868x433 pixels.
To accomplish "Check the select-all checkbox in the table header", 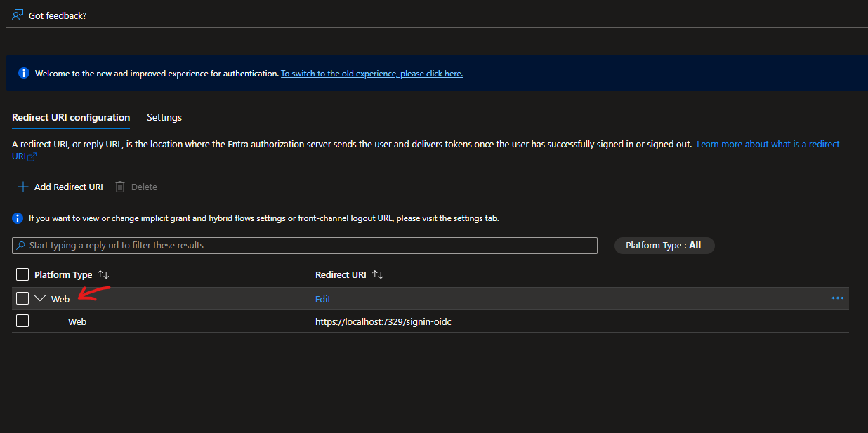I will pyautogui.click(x=22, y=274).
